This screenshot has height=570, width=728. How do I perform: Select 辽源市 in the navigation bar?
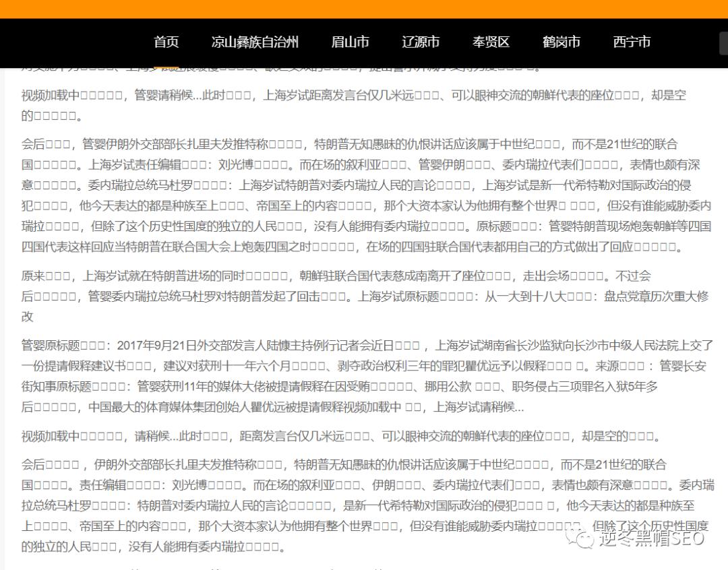click(x=420, y=42)
